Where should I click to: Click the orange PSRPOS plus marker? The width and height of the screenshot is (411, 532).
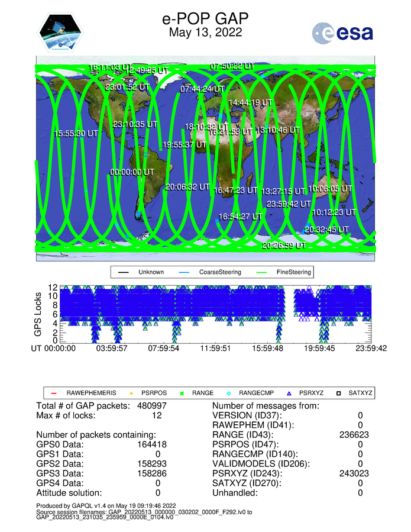click(131, 392)
